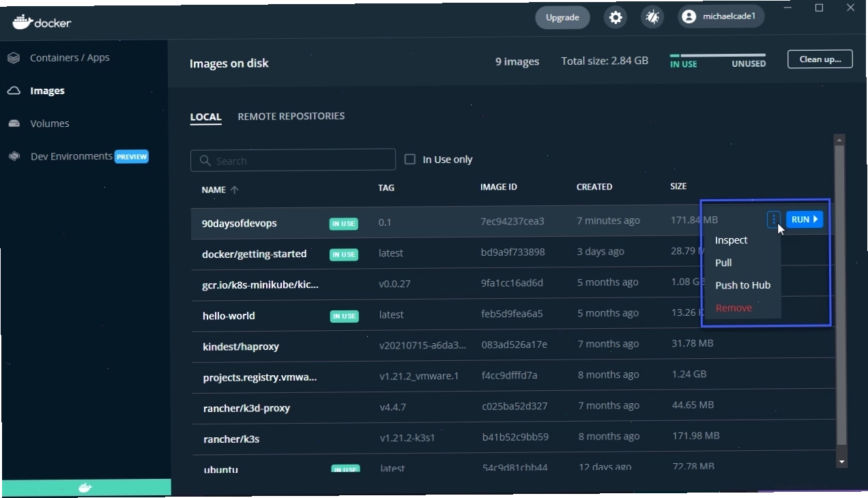Viewport: 868px width, 498px height.
Task: Click the three-dot menu for 90daysofdevops
Action: click(x=773, y=220)
